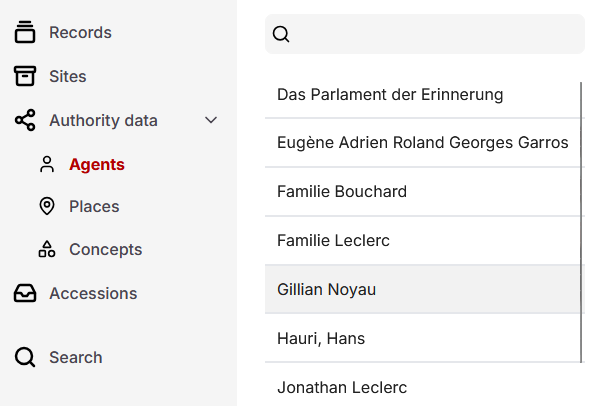This screenshot has width=600, height=406.
Task: Click the Search magnifier icon in sidebar
Action: [25, 357]
